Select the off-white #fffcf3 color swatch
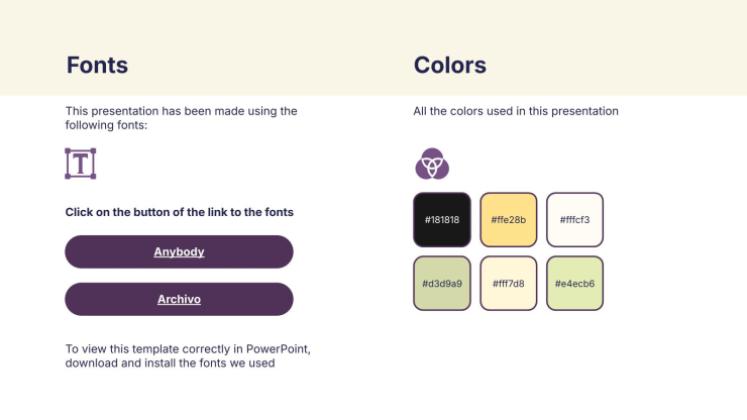The width and height of the screenshot is (747, 420). coord(575,220)
